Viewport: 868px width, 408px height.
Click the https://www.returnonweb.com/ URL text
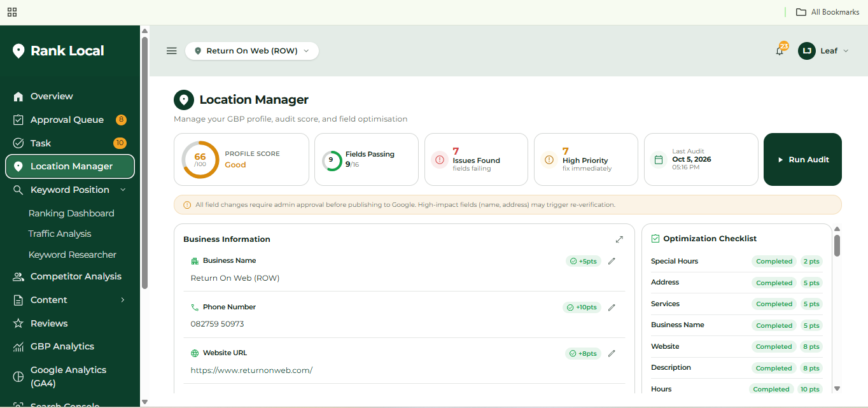(x=251, y=370)
